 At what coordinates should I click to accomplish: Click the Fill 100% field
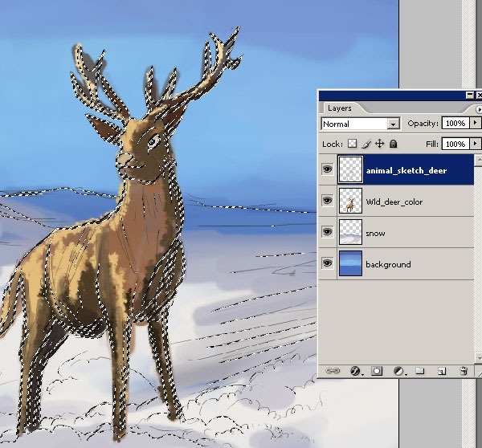click(455, 144)
